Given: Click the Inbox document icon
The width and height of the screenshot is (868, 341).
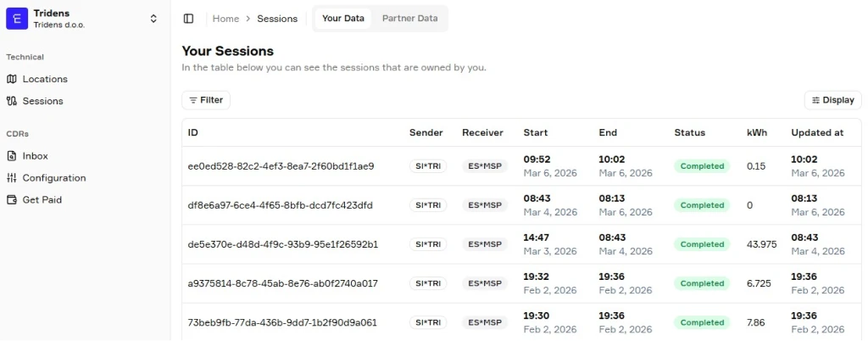Looking at the screenshot, I should click(x=12, y=156).
